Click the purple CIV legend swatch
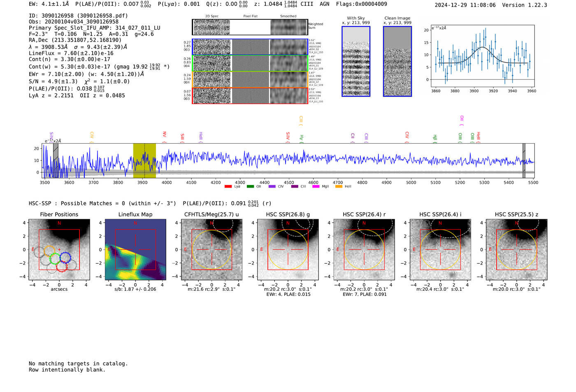This screenshot has width=576, height=392. (272, 186)
